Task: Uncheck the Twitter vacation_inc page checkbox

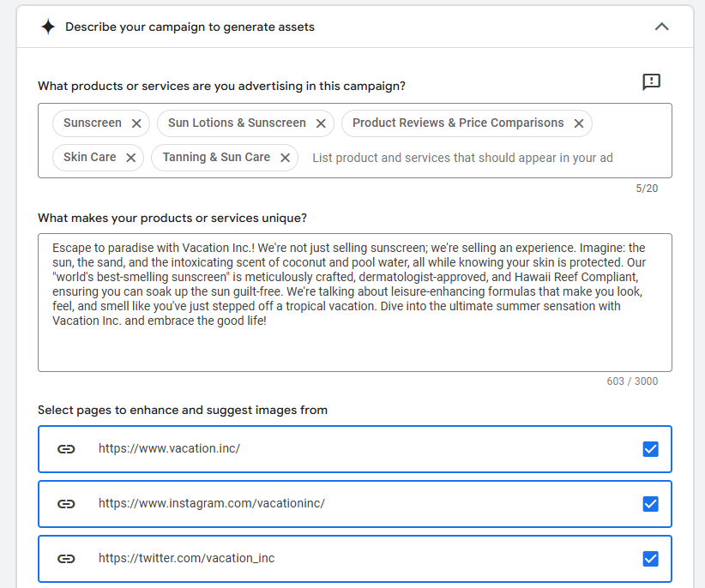Action: pos(650,559)
